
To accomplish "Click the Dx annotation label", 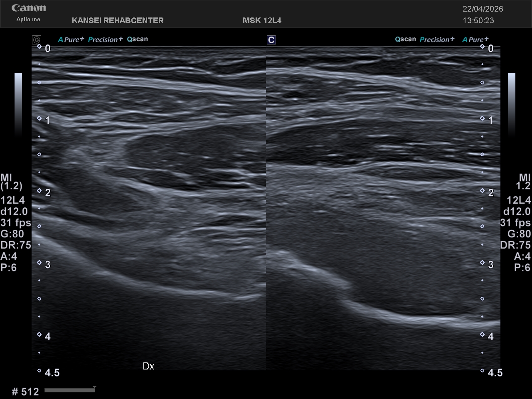I will pos(148,366).
